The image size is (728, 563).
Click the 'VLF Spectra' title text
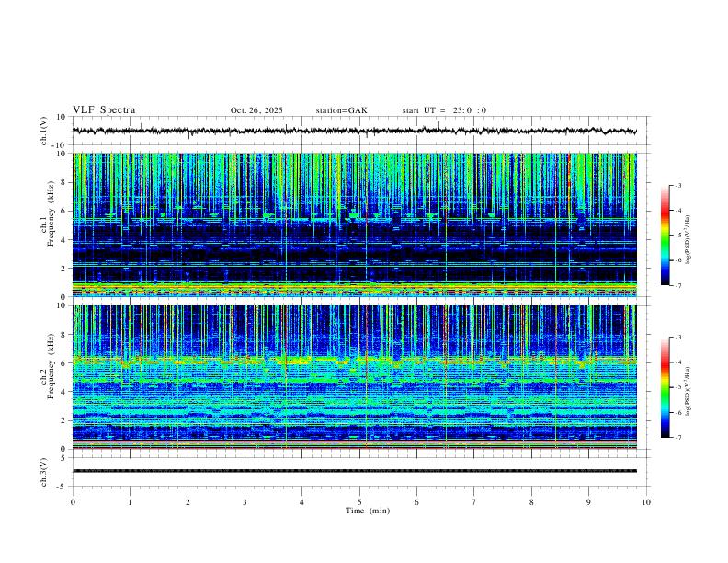(x=104, y=110)
